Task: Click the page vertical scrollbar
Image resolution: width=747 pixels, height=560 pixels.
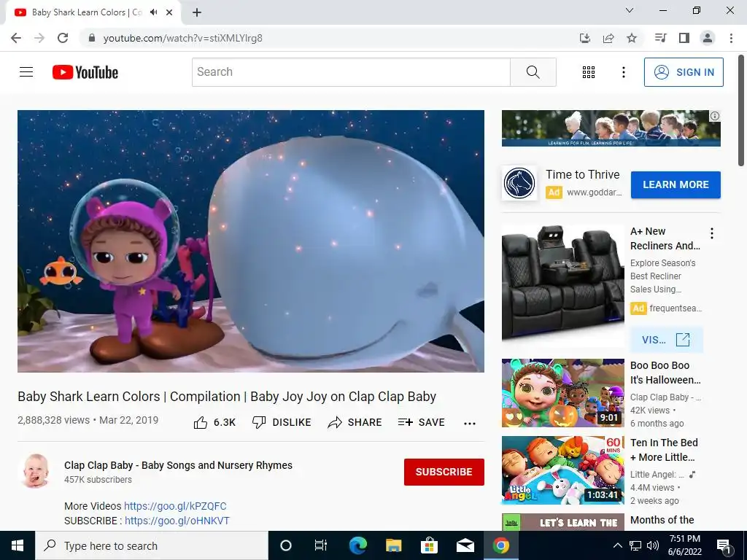Action: coord(741,111)
